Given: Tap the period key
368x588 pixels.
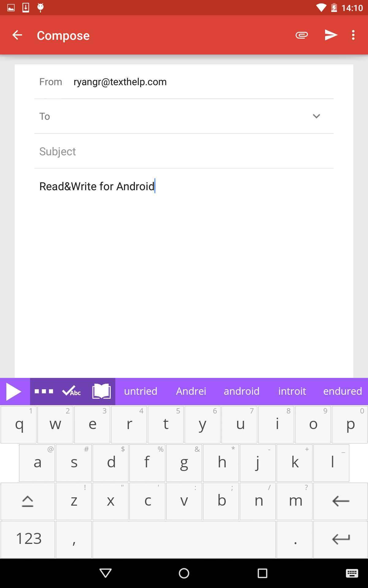Looking at the screenshot, I should pyautogui.click(x=294, y=540).
